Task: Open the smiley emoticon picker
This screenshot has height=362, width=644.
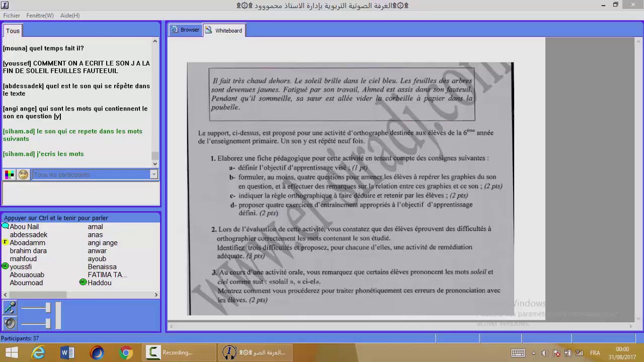Action: (23, 174)
